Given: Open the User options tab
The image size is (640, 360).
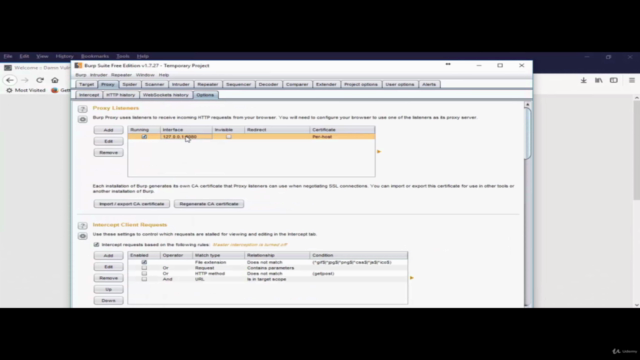Looking at the screenshot, I should 400,84.
